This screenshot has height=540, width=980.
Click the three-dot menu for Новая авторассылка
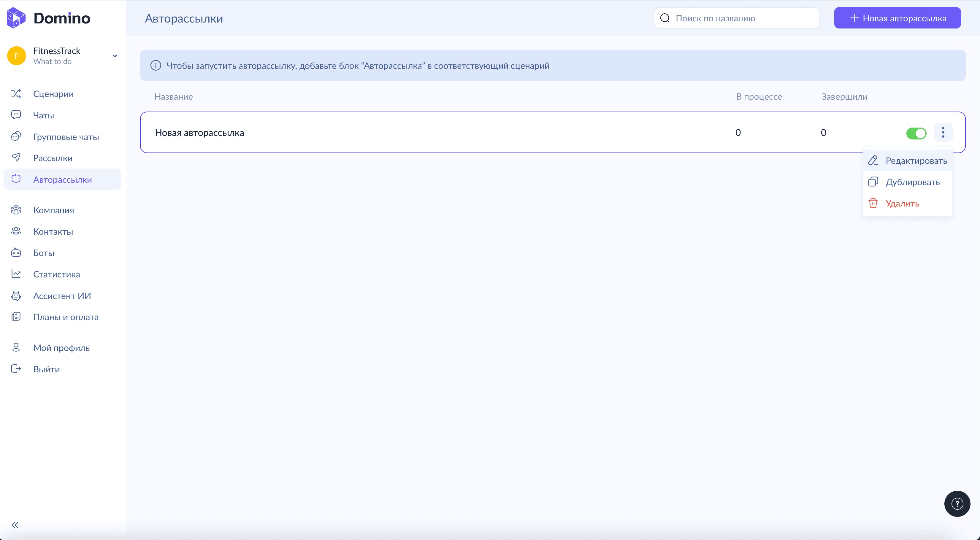(x=943, y=132)
